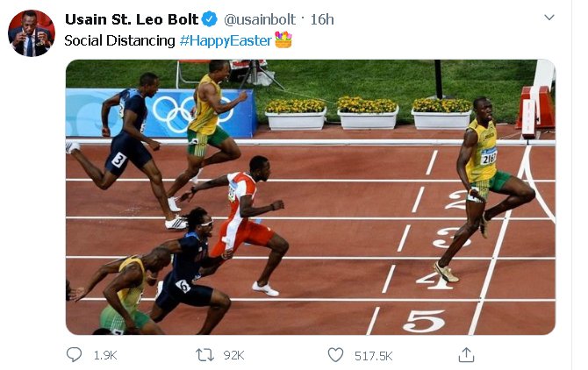
Task: Open Usain Bolt's profile avatar
Action: click(x=31, y=34)
